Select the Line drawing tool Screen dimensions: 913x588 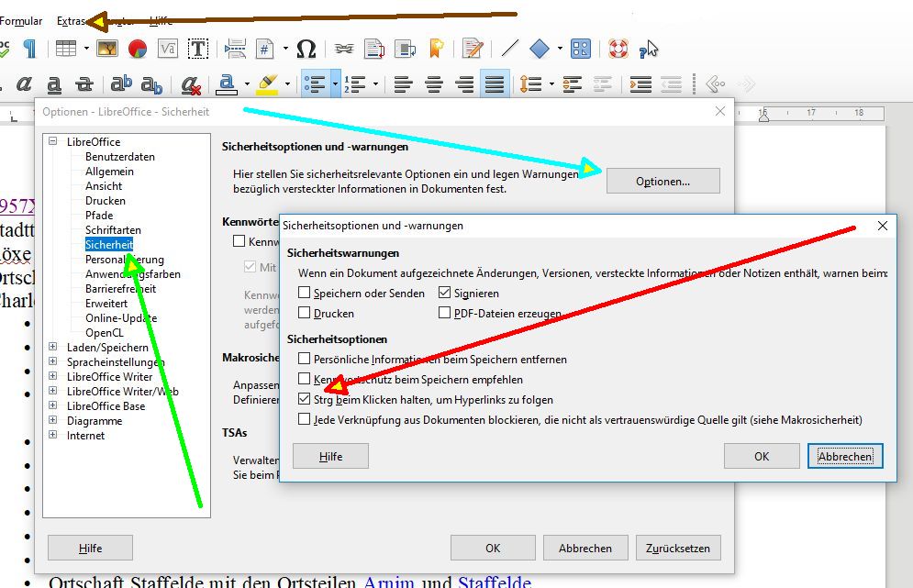tap(510, 49)
